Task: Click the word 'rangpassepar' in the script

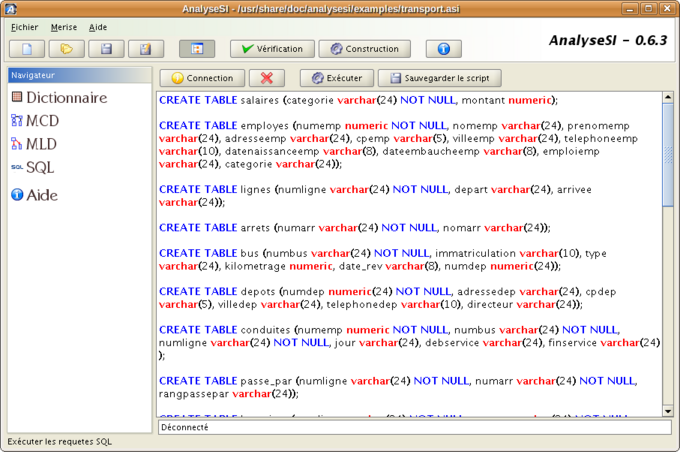Action: pos(193,394)
